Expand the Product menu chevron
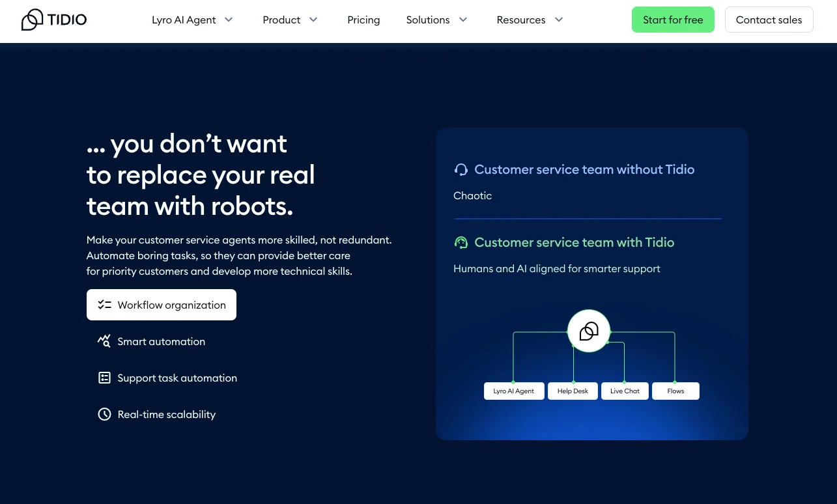This screenshot has width=837, height=504. click(x=313, y=20)
